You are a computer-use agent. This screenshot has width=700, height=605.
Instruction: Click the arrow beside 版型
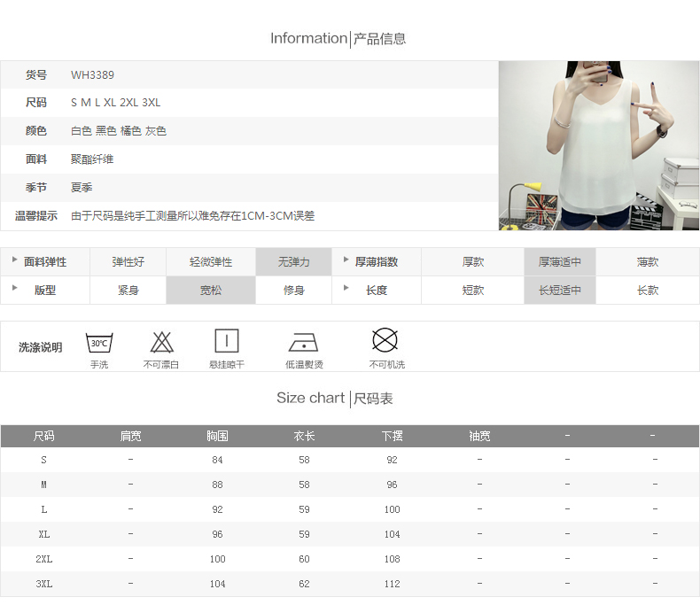click(14, 288)
